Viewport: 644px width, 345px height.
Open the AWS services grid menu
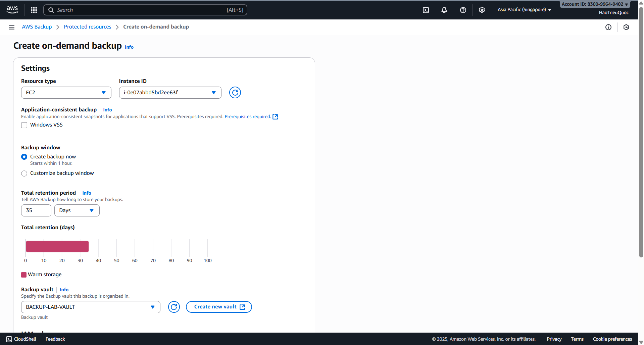34,10
